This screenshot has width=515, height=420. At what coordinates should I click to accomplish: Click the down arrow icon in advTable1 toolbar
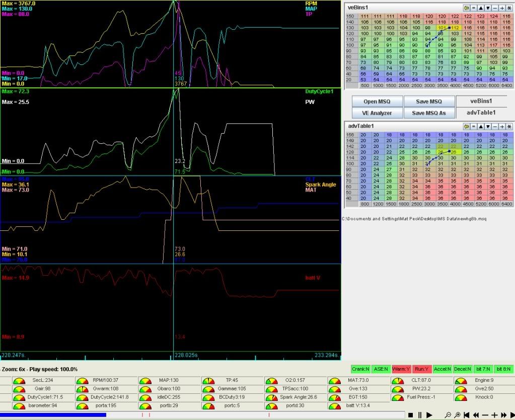(x=488, y=126)
